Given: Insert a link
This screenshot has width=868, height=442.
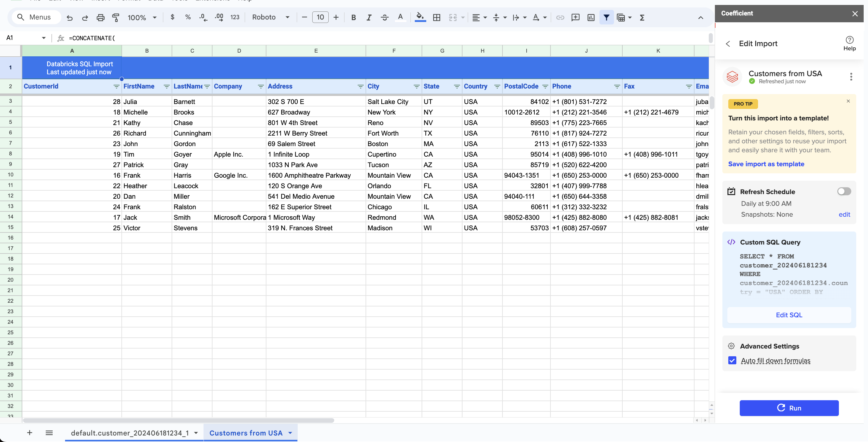Looking at the screenshot, I should (560, 18).
